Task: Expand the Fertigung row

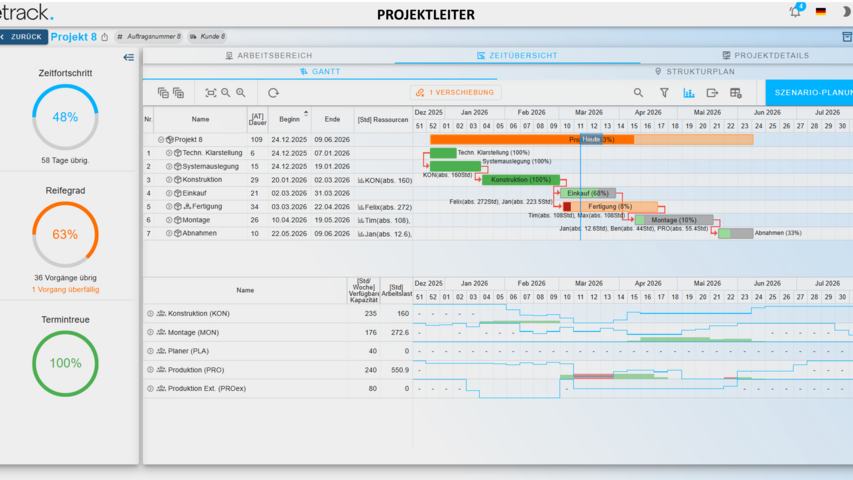Action: pos(169,207)
